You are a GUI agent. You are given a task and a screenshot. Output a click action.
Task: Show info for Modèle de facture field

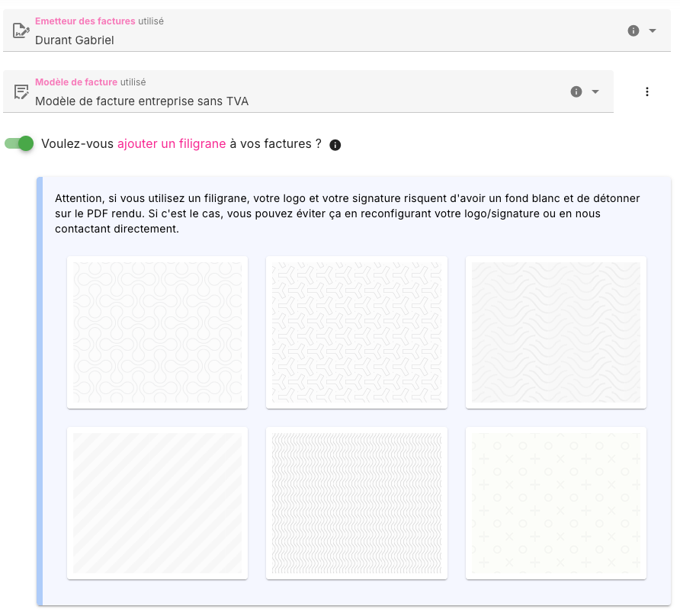pos(576,91)
